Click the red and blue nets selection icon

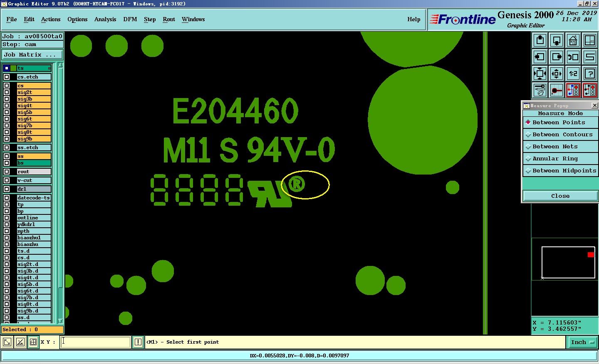point(573,90)
